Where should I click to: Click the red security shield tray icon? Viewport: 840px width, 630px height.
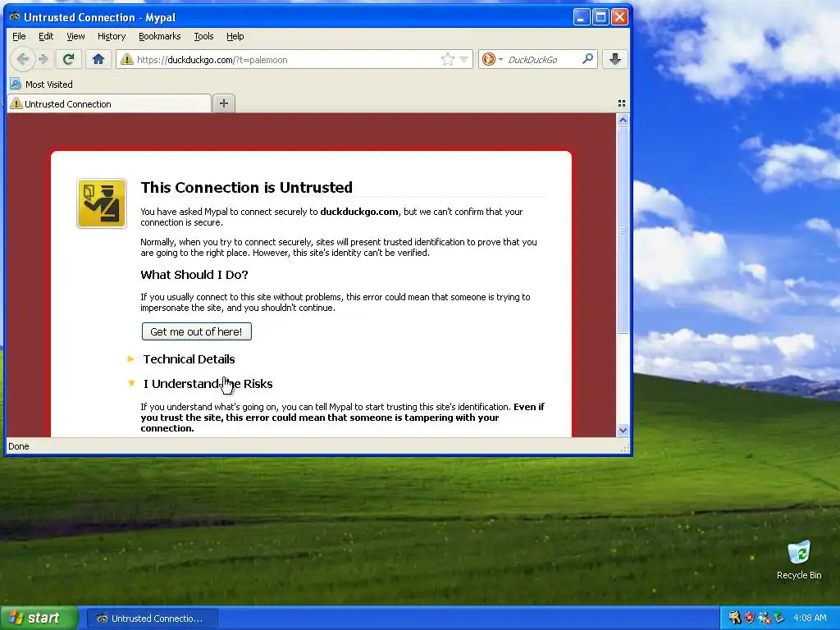coord(749,619)
